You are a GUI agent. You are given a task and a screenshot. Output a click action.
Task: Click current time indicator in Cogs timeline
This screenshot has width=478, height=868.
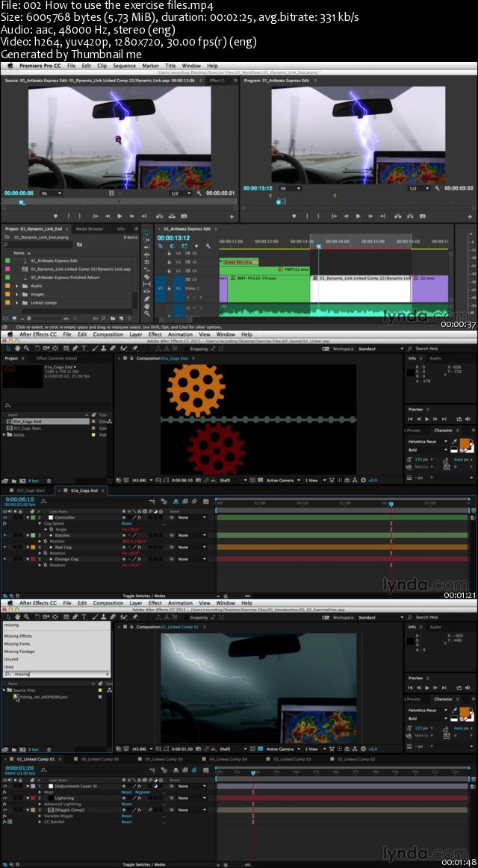[x=391, y=505]
